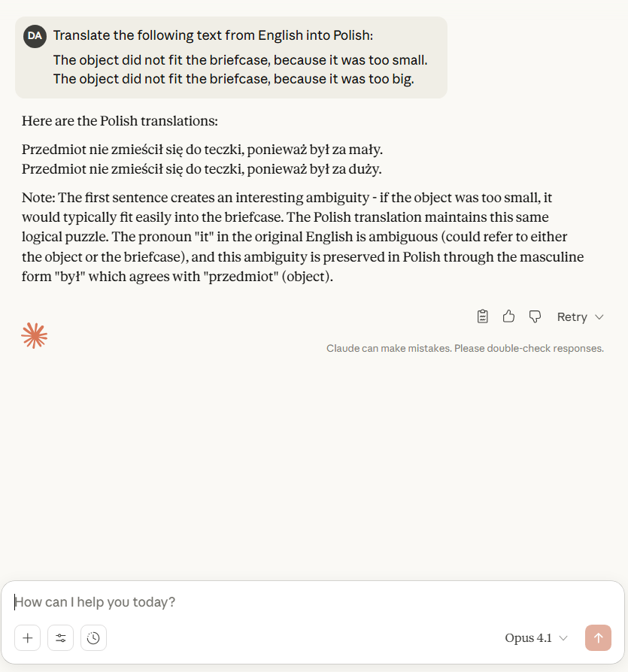Click the Retry button text
This screenshot has width=628, height=672.
572,316
